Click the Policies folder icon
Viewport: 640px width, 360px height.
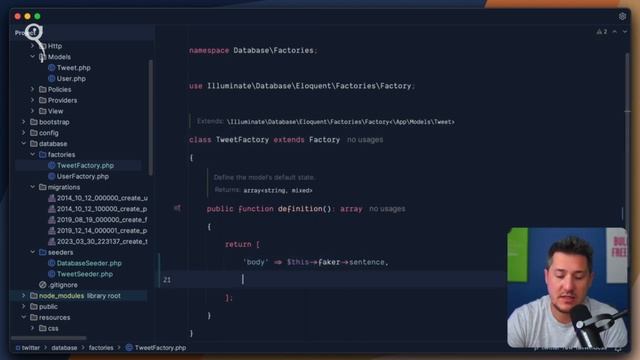(x=42, y=89)
